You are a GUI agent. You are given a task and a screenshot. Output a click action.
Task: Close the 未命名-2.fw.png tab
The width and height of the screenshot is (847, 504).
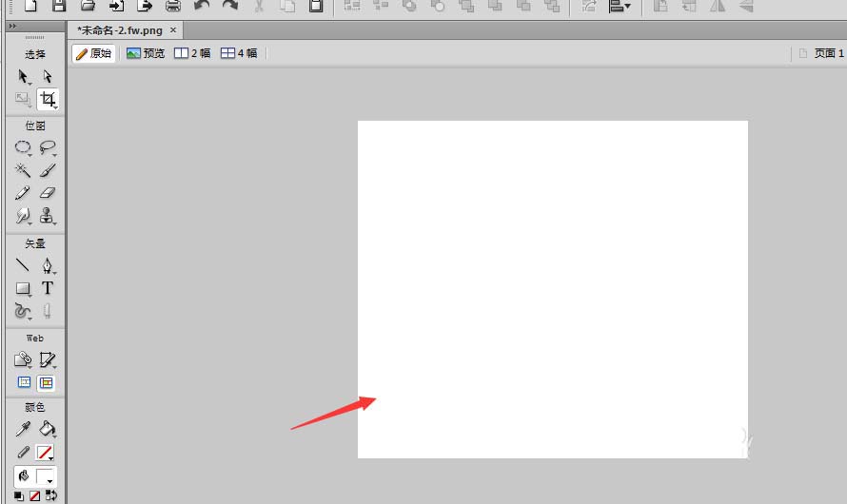(173, 30)
